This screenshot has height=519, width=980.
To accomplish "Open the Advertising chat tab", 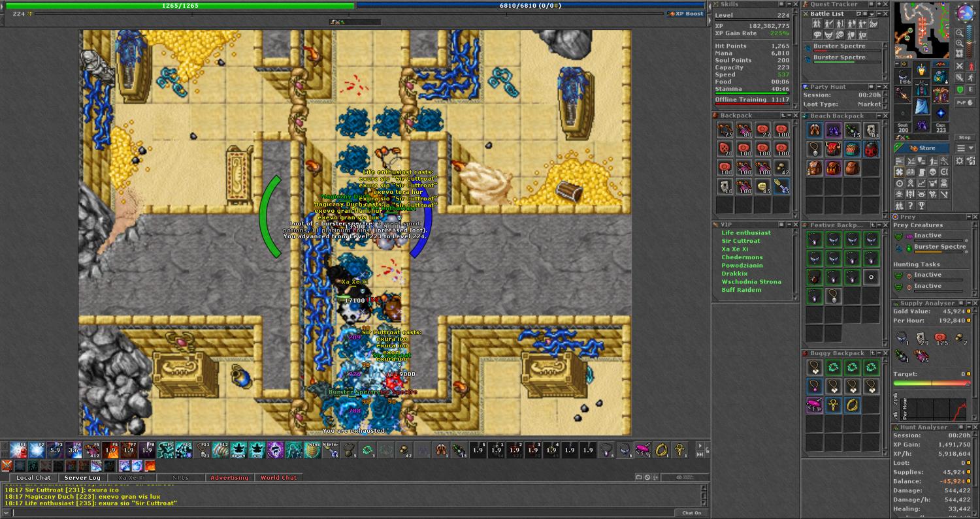I will [x=229, y=477].
